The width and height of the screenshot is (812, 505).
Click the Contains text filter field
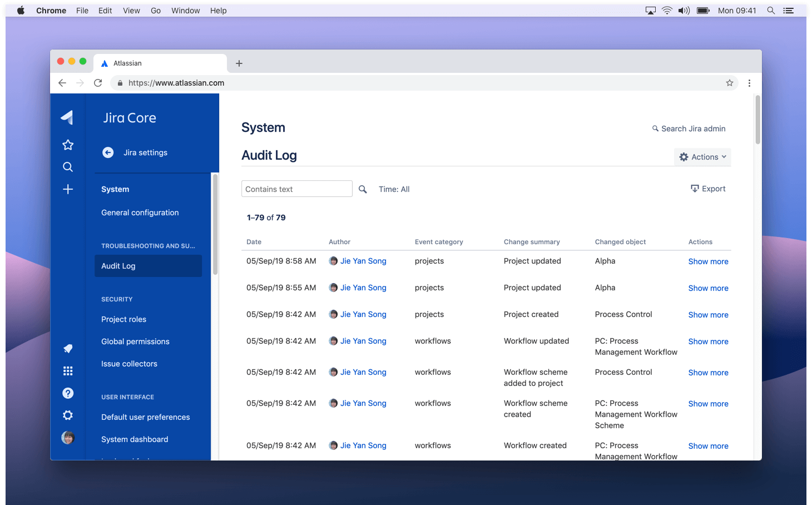tap(296, 189)
